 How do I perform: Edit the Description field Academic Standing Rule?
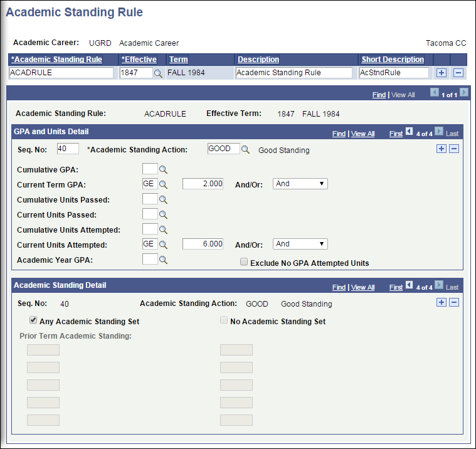click(x=294, y=73)
